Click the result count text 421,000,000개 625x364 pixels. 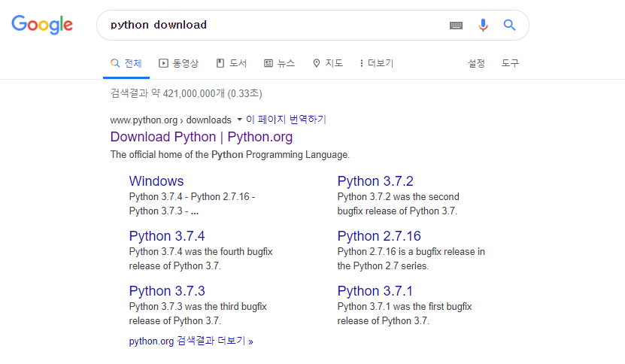coord(194,94)
